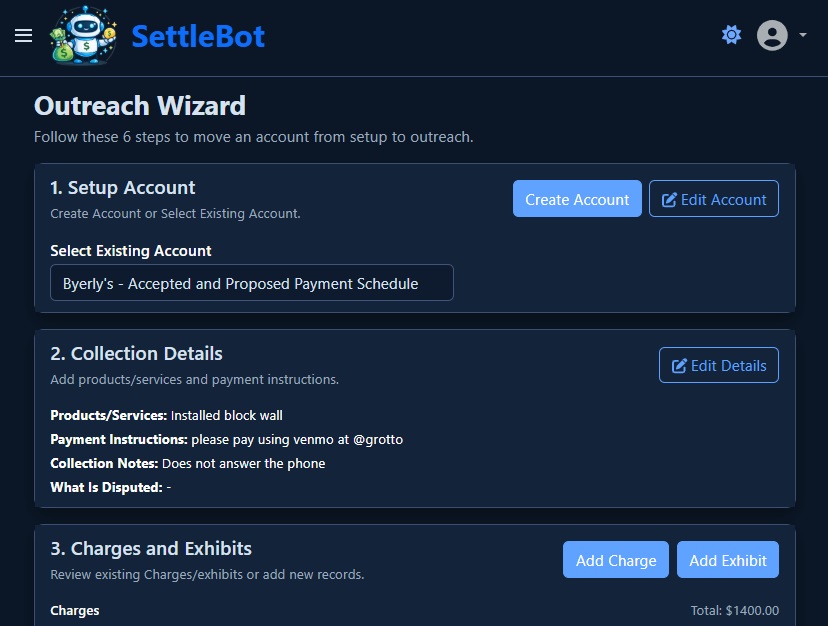This screenshot has height=626, width=828.
Task: Click the Edit Details button
Action: coord(718,365)
